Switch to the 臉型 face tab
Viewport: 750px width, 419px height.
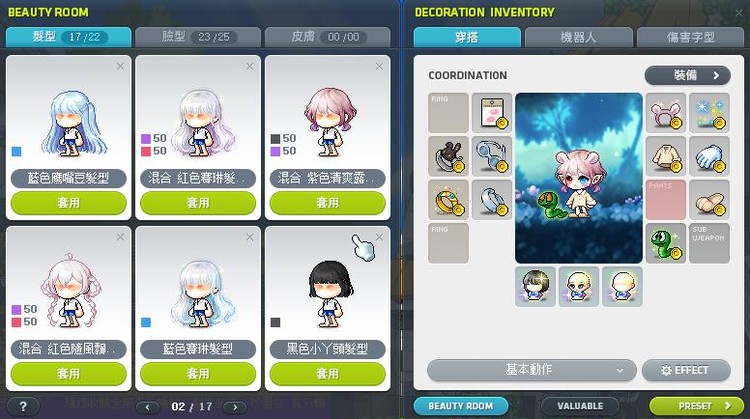198,37
